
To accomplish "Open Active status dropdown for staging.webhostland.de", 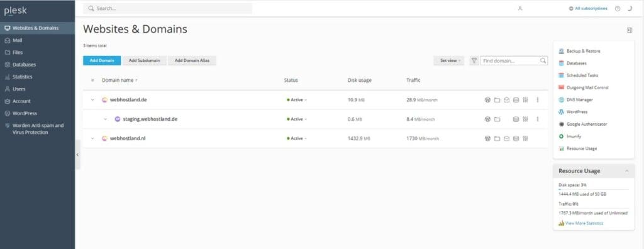I will [297, 119].
